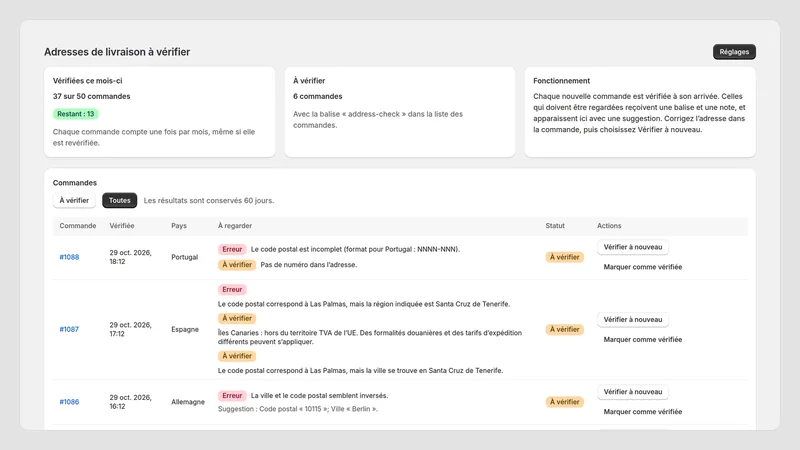Click the text 37 sur 50 commandes
The image size is (800, 450).
(x=91, y=96)
